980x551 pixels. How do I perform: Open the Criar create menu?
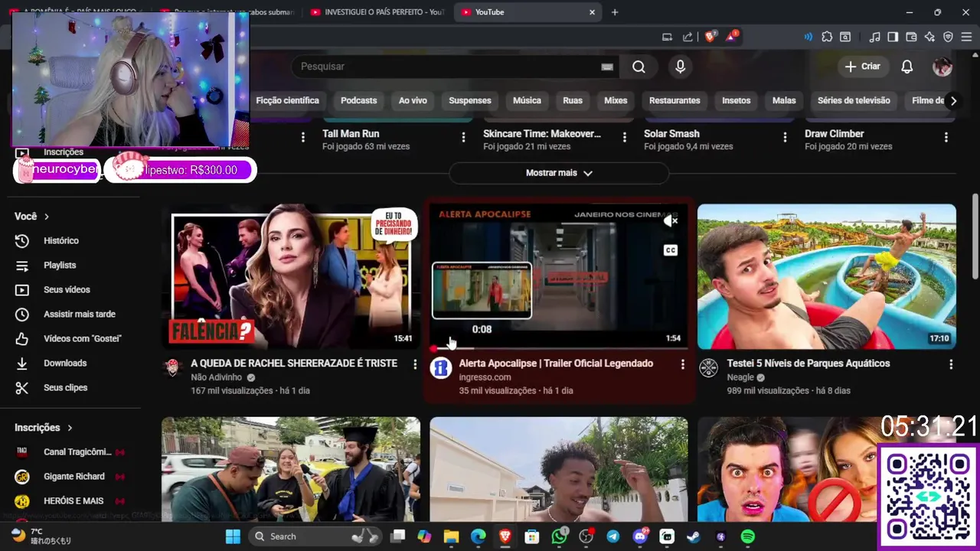863,67
